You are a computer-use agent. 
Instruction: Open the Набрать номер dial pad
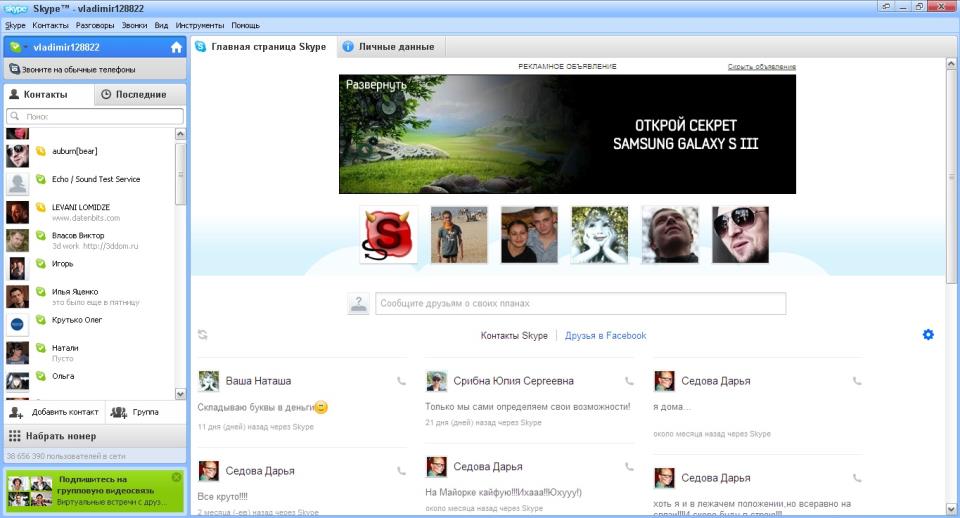click(x=95, y=436)
